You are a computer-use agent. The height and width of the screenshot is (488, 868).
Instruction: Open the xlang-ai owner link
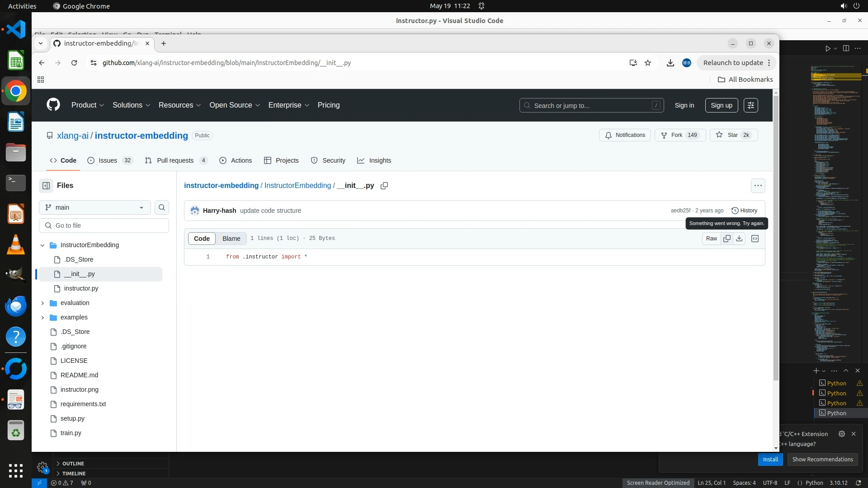tap(73, 136)
